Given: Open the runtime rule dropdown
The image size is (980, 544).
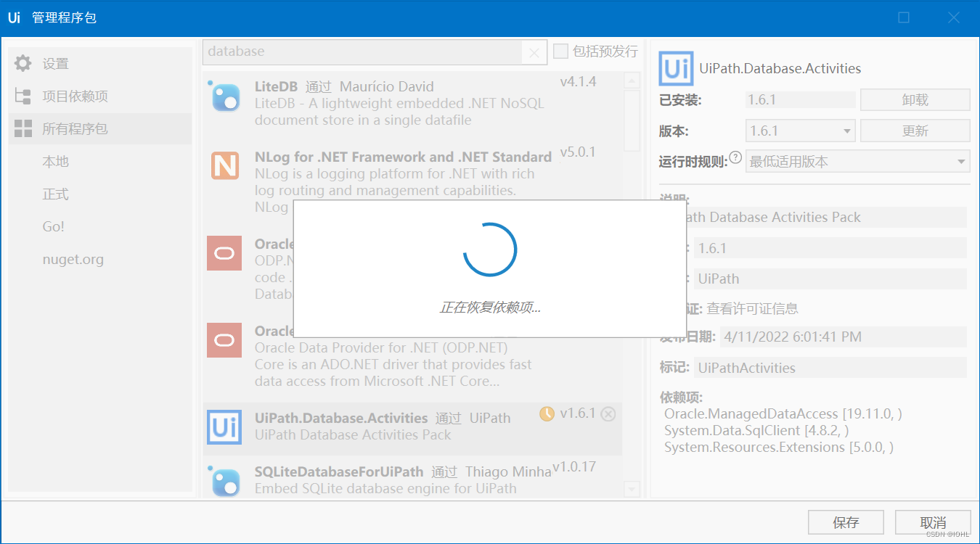Looking at the screenshot, I should click(x=857, y=161).
